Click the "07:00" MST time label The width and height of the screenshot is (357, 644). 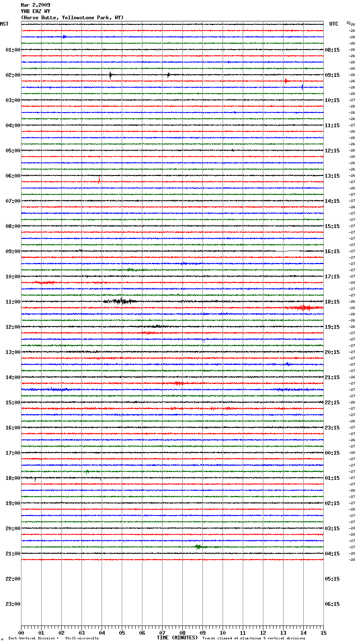[13, 201]
